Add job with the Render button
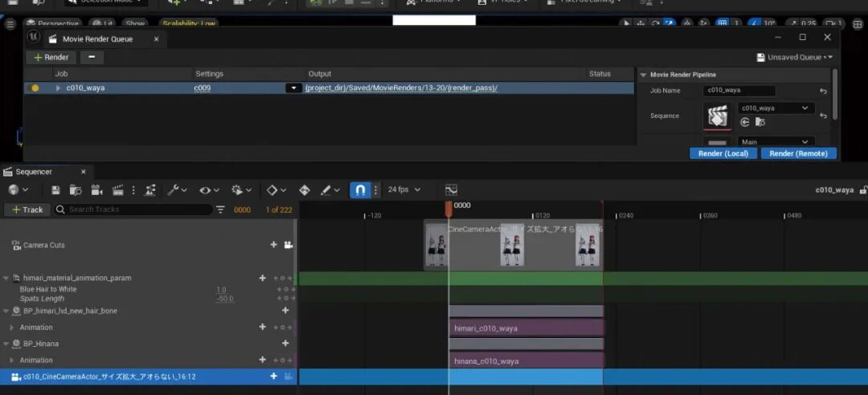 click(x=51, y=58)
